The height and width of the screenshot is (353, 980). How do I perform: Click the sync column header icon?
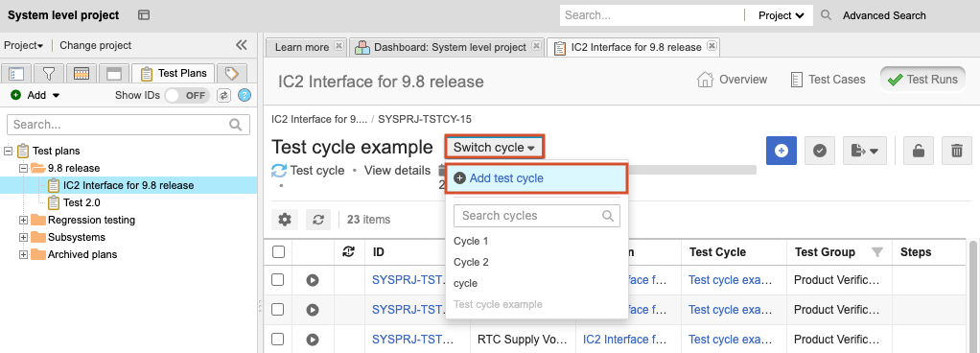coord(349,251)
